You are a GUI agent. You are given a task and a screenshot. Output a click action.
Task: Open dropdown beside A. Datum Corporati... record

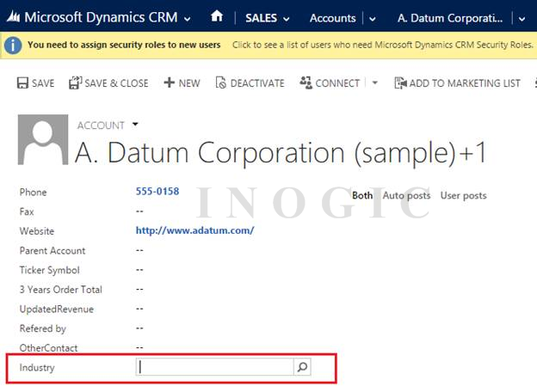(x=522, y=19)
